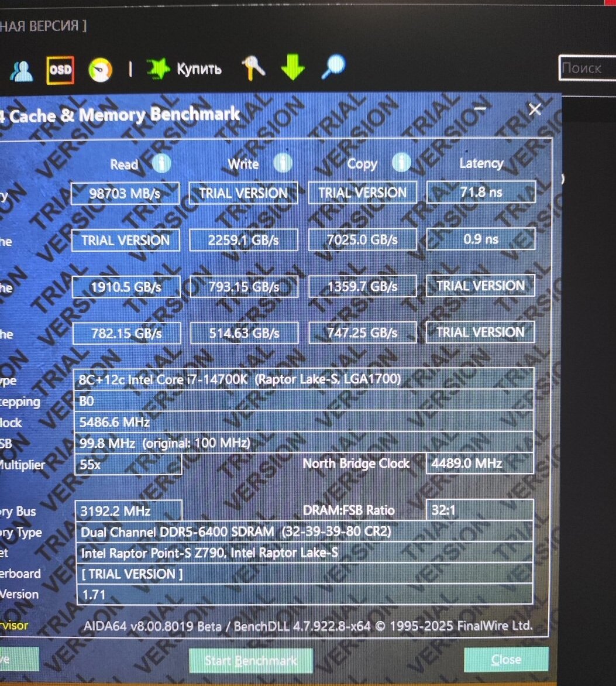Click the memory Read result 98703 MB/s

click(x=125, y=194)
